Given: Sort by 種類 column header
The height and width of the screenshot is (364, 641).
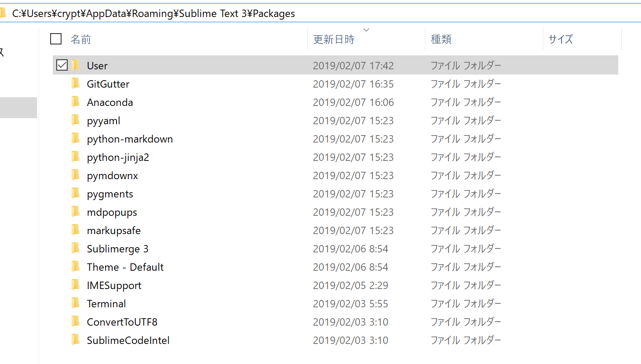Looking at the screenshot, I should click(x=441, y=39).
